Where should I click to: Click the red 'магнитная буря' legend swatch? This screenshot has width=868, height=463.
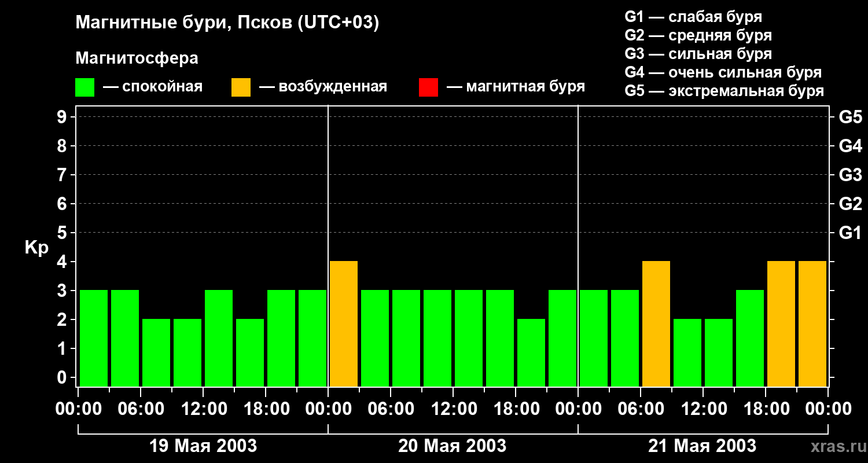click(x=428, y=87)
